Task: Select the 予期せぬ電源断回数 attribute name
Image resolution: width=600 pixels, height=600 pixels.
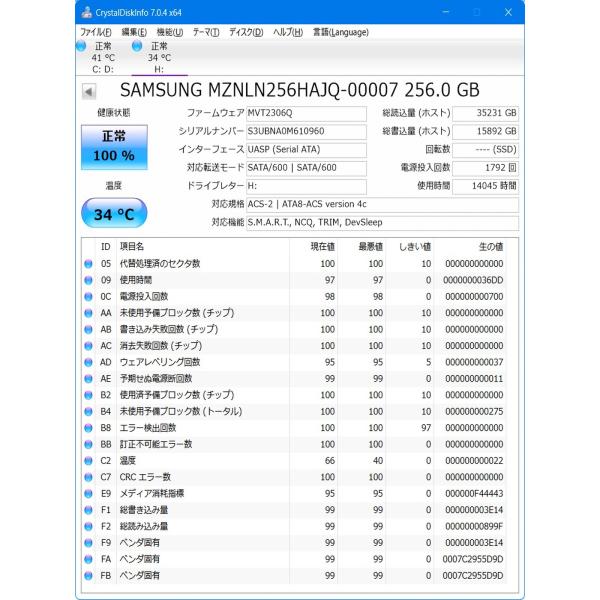Action: [156, 379]
